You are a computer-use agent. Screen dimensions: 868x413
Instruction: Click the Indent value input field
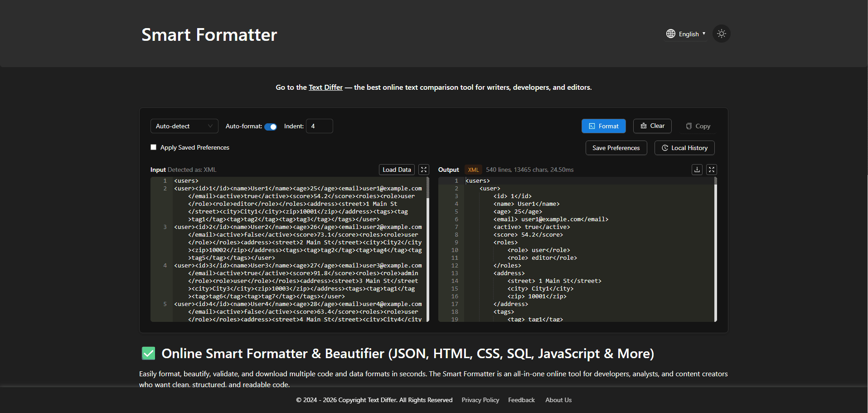(x=319, y=126)
